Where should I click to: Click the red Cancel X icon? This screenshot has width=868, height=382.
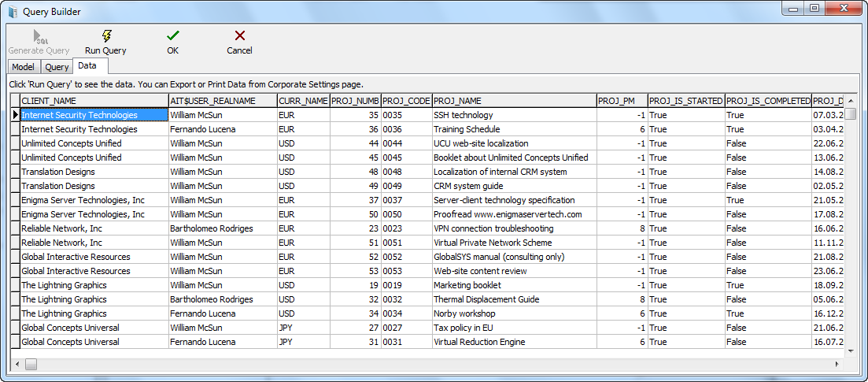click(240, 36)
